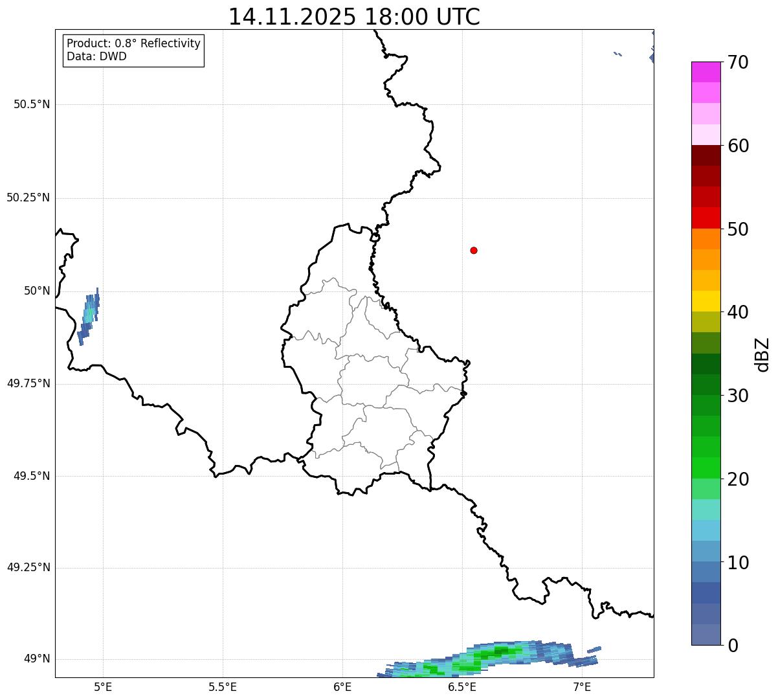Click the colorbar tick label 0
Image resolution: width=778 pixels, height=700 pixels.
pyautogui.click(x=733, y=646)
